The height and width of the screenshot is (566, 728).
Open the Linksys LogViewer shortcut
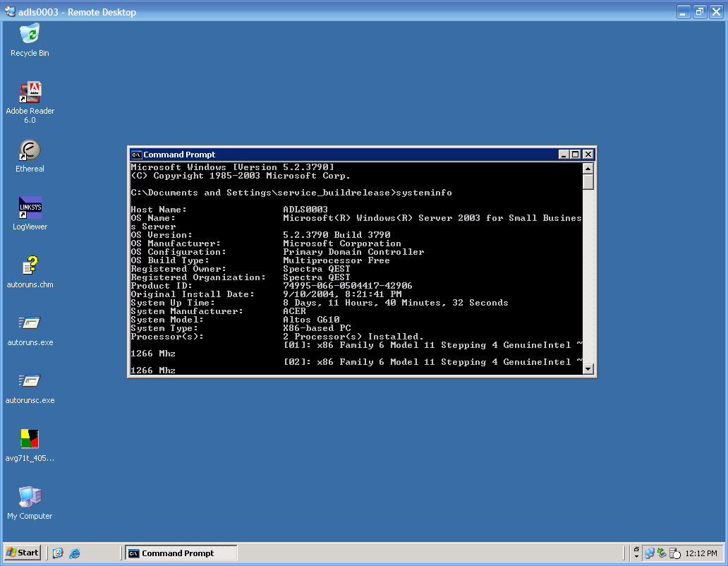tap(30, 208)
